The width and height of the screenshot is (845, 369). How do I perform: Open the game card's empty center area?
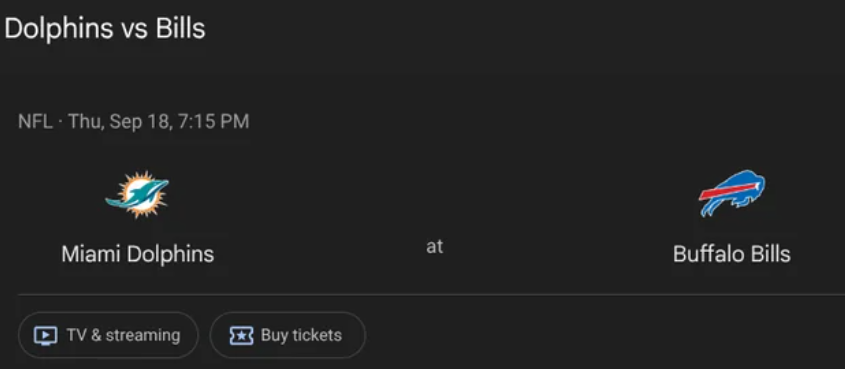pos(434,194)
